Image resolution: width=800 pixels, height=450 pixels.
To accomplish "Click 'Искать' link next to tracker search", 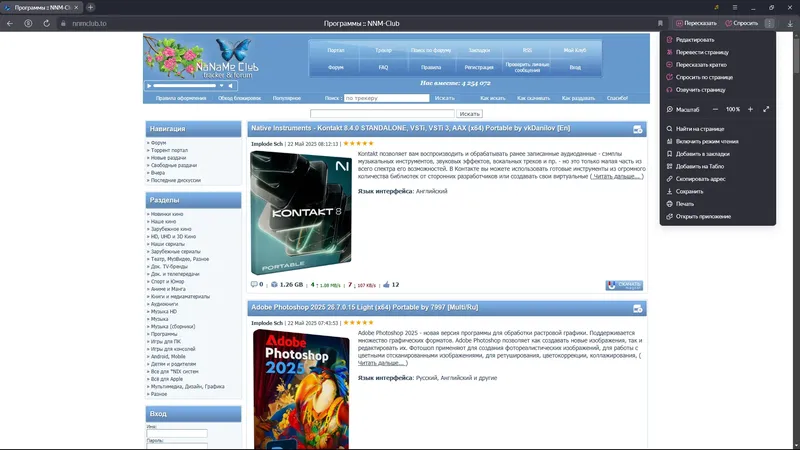I will pyautogui.click(x=444, y=98).
